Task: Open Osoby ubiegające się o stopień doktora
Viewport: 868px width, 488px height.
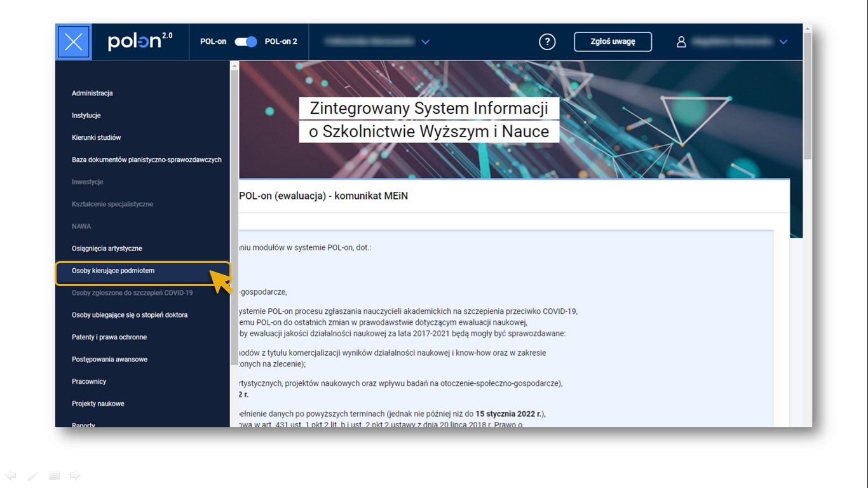Action: (x=129, y=315)
